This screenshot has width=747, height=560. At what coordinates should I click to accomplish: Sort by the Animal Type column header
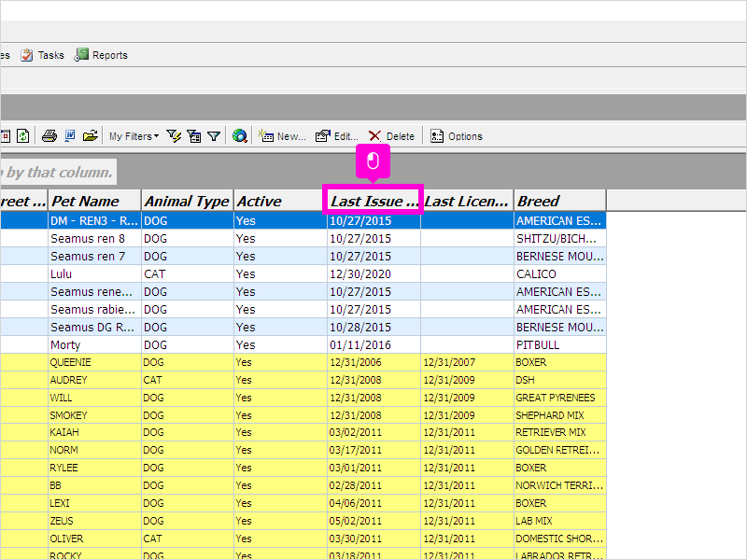[188, 201]
